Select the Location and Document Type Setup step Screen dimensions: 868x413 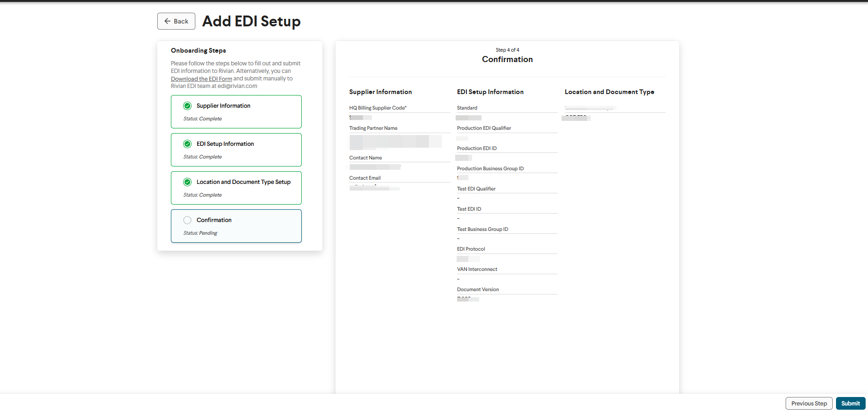pos(236,188)
